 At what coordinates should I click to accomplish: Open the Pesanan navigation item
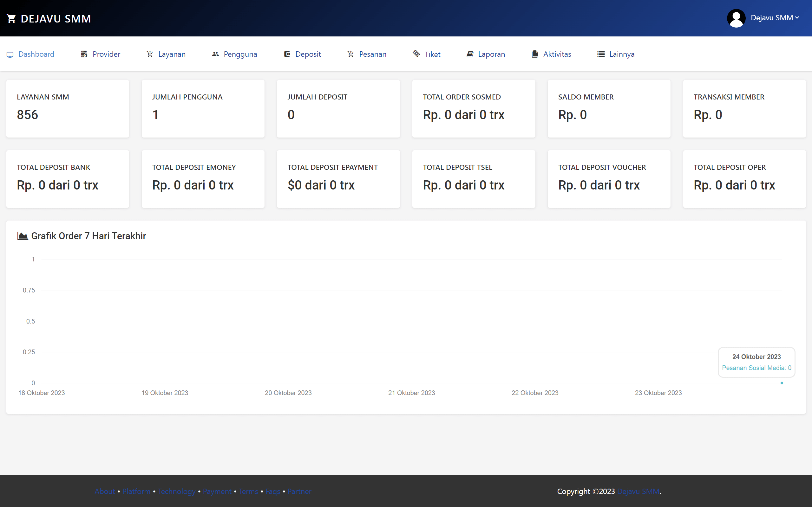[x=372, y=54]
